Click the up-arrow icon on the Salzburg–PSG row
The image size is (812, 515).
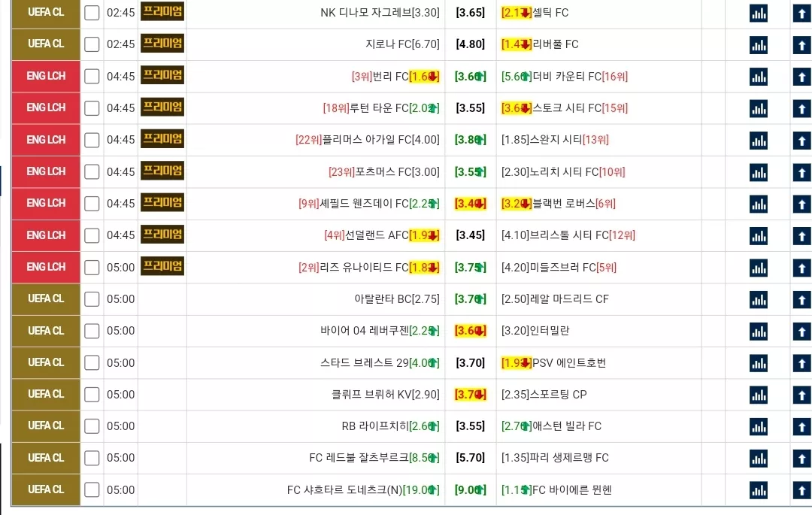click(x=802, y=459)
